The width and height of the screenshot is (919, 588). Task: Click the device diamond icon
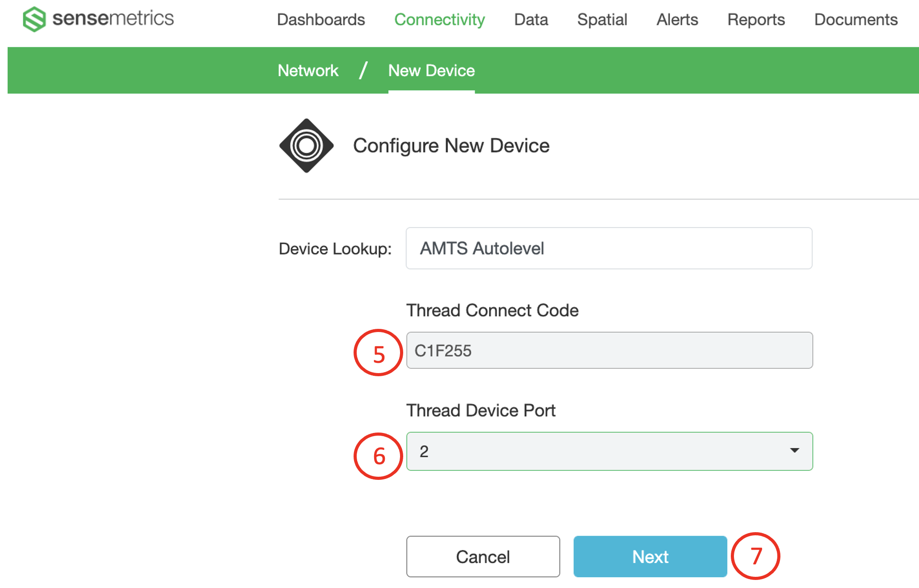306,146
